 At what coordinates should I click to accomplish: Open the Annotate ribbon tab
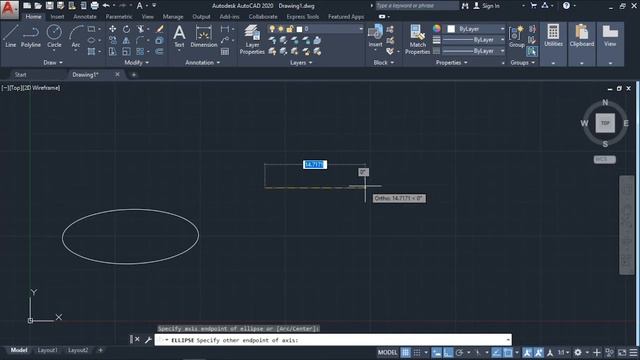[x=85, y=17]
